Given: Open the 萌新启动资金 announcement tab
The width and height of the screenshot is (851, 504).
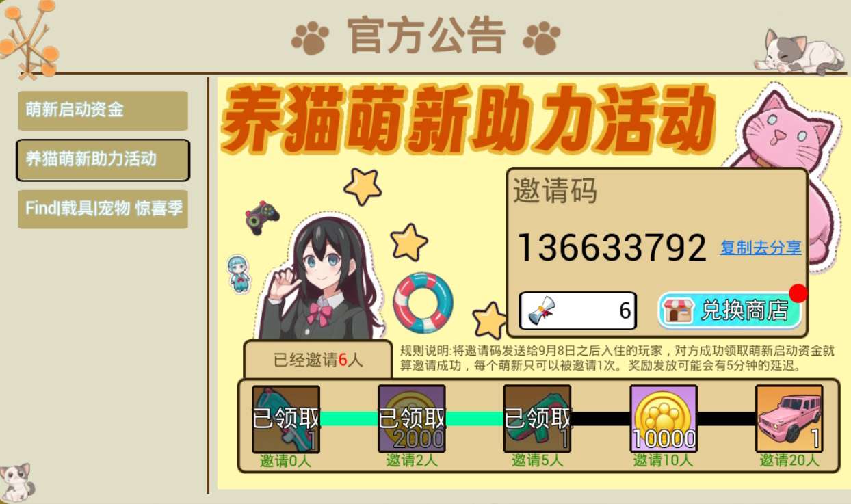Looking at the screenshot, I should point(103,110).
